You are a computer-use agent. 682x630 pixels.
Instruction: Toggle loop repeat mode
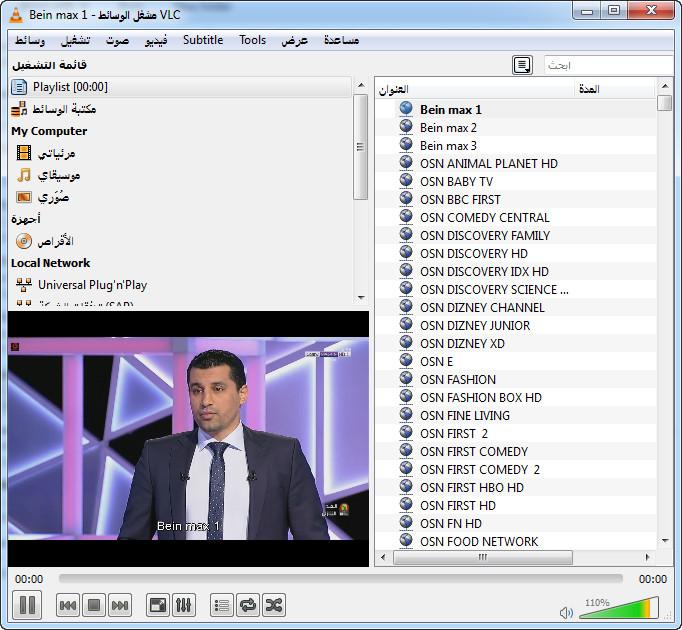tap(248, 605)
